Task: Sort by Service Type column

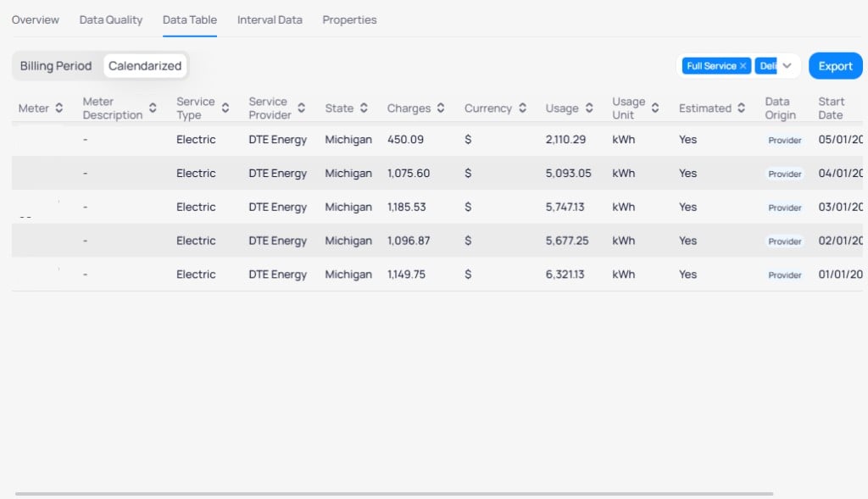Action: tap(225, 108)
